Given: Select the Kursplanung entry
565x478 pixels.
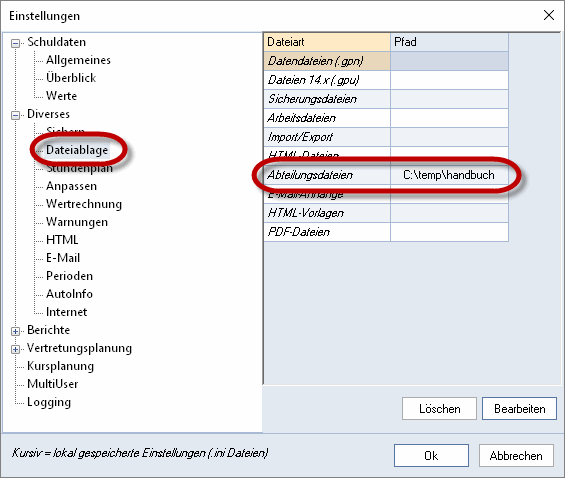Looking at the screenshot, I should [60, 366].
